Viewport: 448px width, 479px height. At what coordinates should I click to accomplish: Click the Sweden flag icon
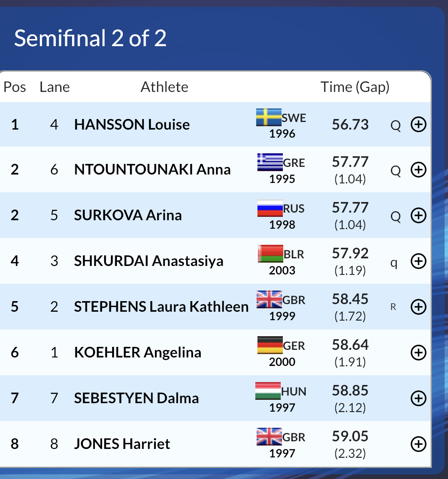[x=269, y=117]
